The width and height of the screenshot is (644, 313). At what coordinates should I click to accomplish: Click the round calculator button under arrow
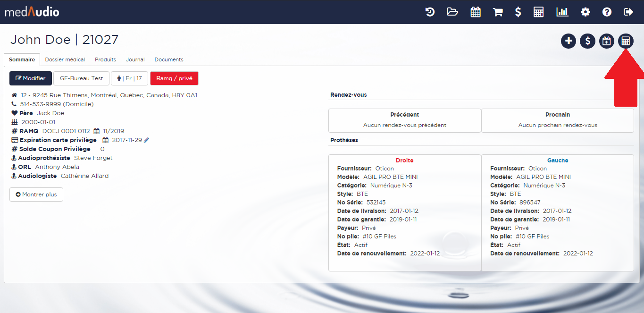tap(626, 41)
